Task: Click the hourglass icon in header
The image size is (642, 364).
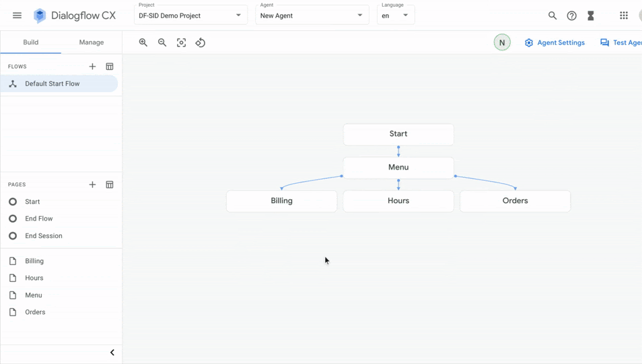Action: pos(590,15)
